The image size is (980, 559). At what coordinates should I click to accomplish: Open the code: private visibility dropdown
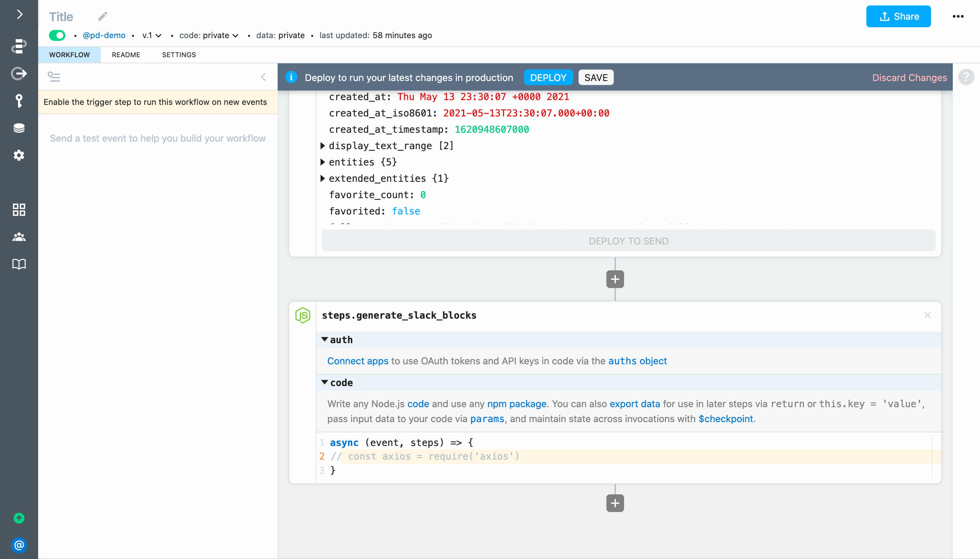coord(209,35)
